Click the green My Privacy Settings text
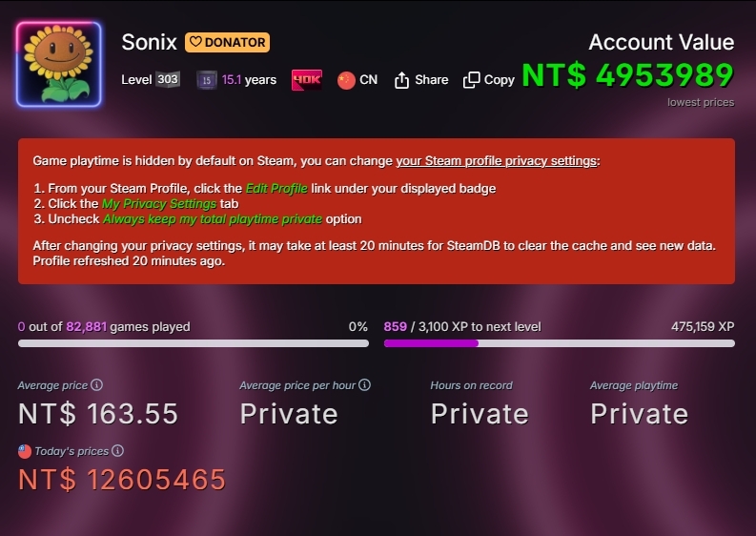Screen dimensions: 756x536 click(159, 203)
